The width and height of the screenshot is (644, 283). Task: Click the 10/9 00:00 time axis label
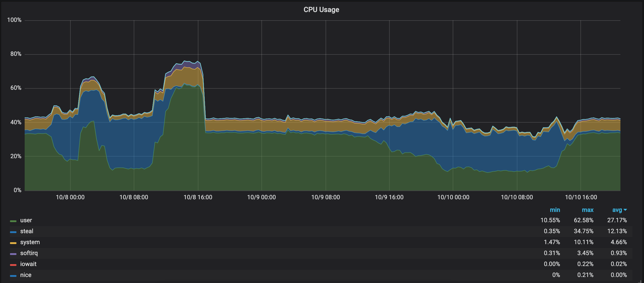tap(261, 197)
